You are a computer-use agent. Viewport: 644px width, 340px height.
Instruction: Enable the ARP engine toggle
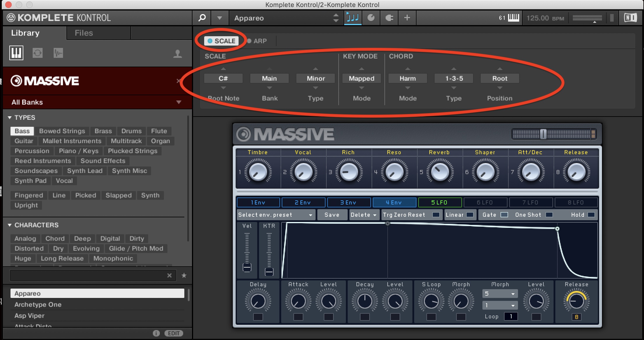pos(249,41)
